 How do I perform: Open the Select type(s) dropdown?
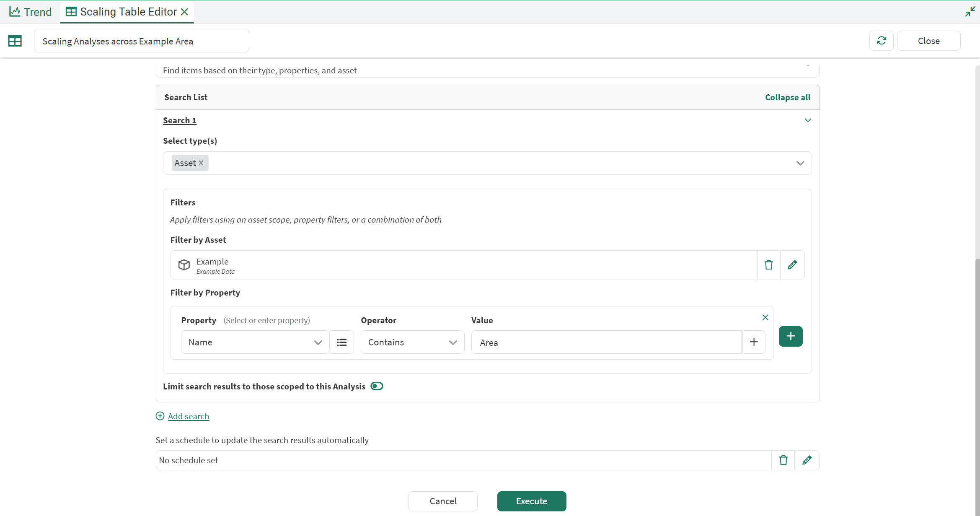(800, 163)
